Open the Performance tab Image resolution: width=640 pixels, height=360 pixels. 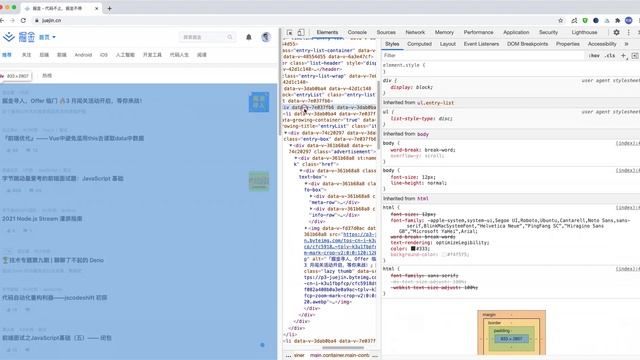tap(478, 32)
